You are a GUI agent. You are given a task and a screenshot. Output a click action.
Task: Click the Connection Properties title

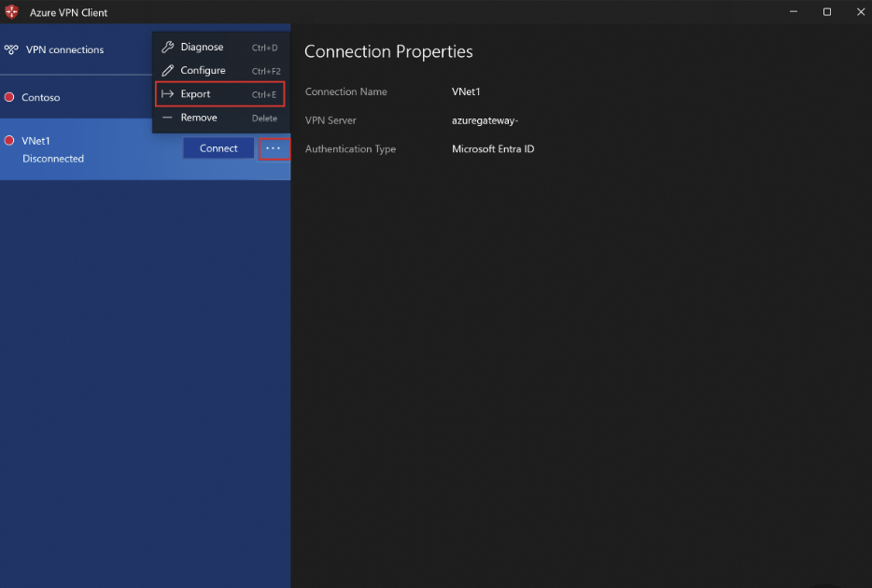pos(388,51)
